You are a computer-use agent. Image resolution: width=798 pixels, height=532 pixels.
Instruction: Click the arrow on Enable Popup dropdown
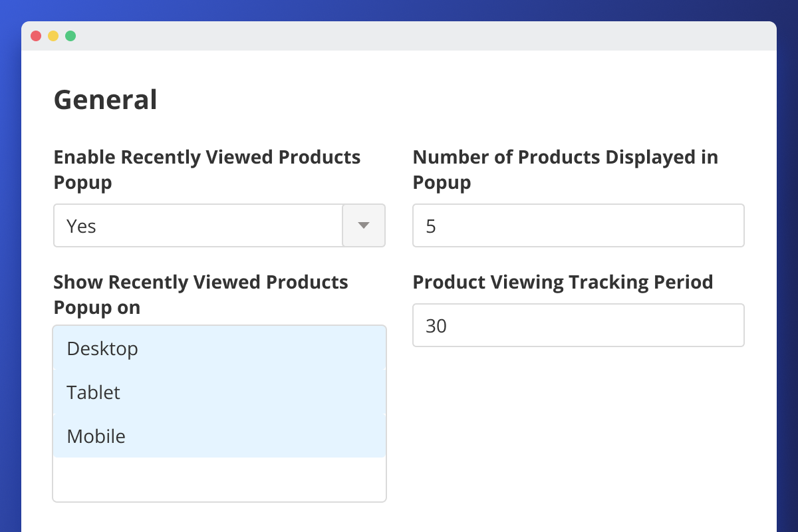pos(363,225)
